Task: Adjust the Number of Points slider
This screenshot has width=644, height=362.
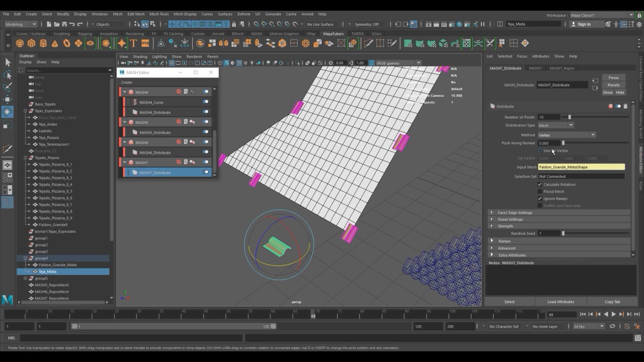Action: [570, 117]
